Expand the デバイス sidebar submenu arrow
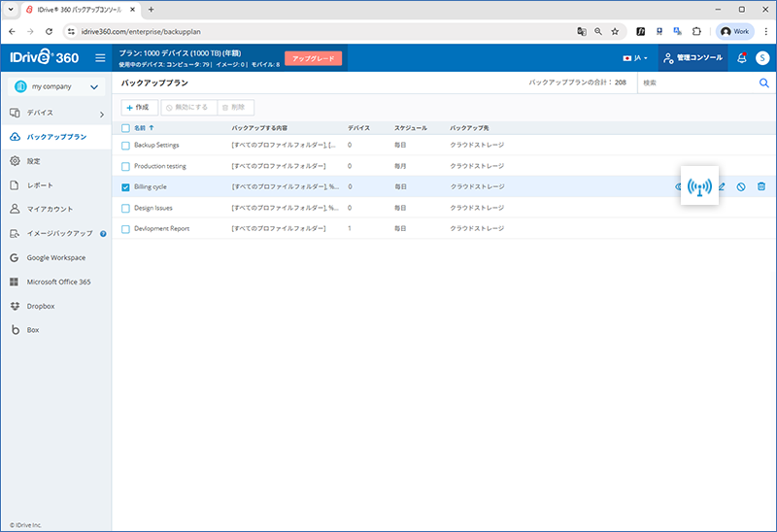Image resolution: width=777 pixels, height=532 pixels. click(102, 114)
